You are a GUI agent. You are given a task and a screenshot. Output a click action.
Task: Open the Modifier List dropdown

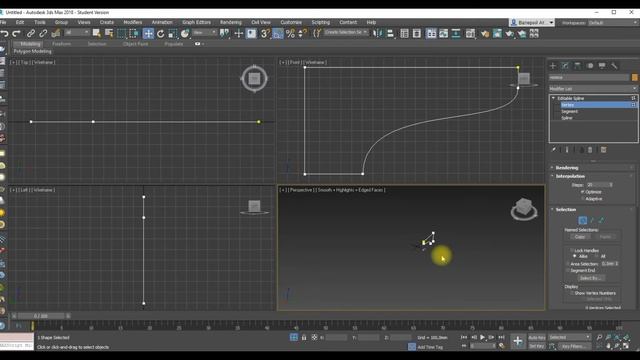coord(593,89)
